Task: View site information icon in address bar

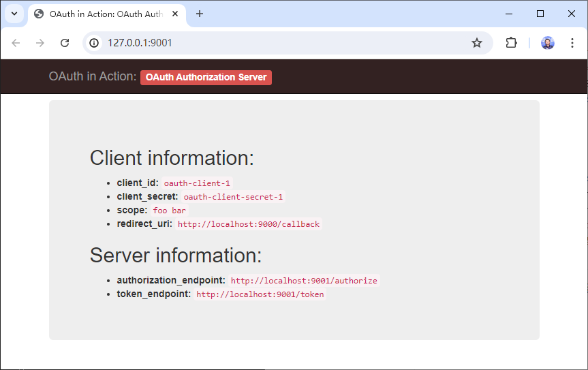Action: (x=95, y=43)
